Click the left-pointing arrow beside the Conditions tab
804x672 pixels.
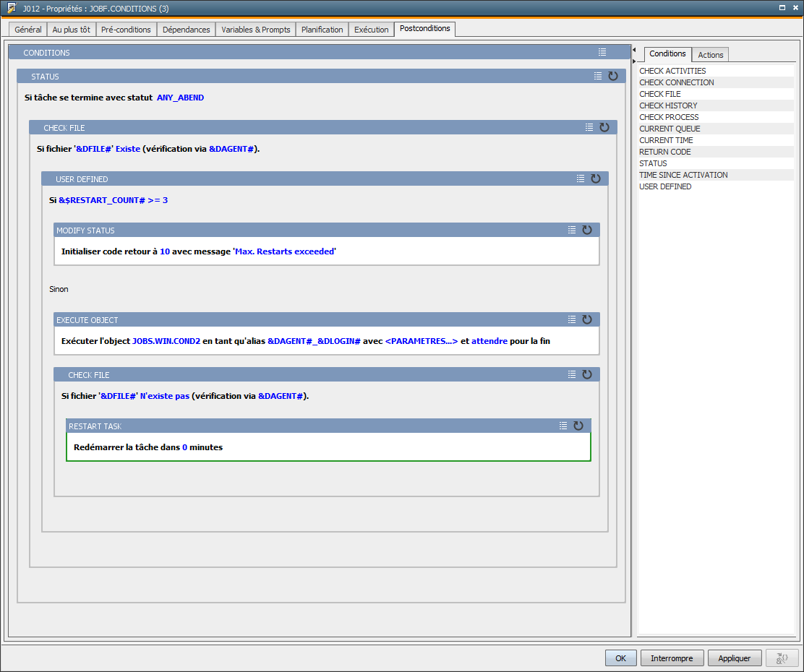634,50
